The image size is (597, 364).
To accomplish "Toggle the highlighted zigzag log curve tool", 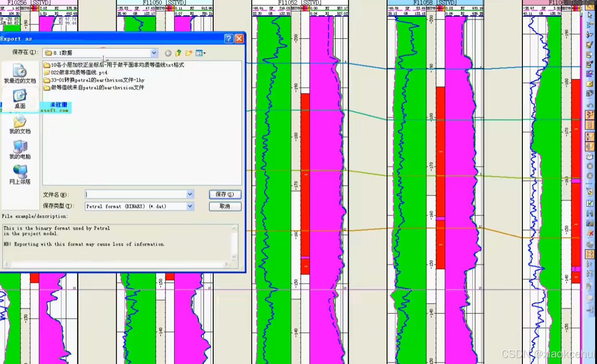I will coord(590,114).
